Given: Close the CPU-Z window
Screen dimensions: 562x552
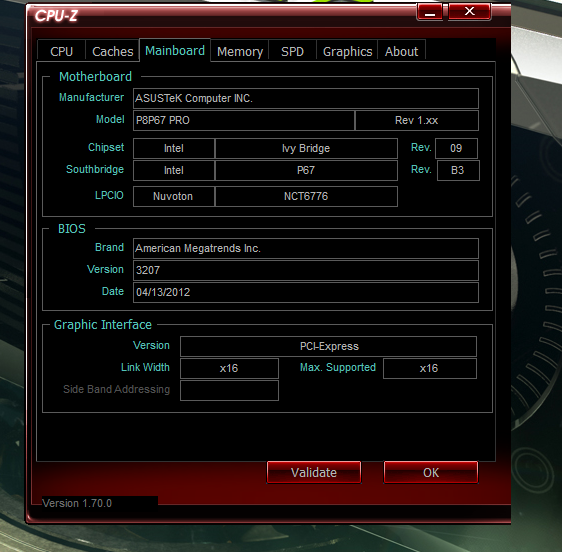Looking at the screenshot, I should (x=470, y=12).
